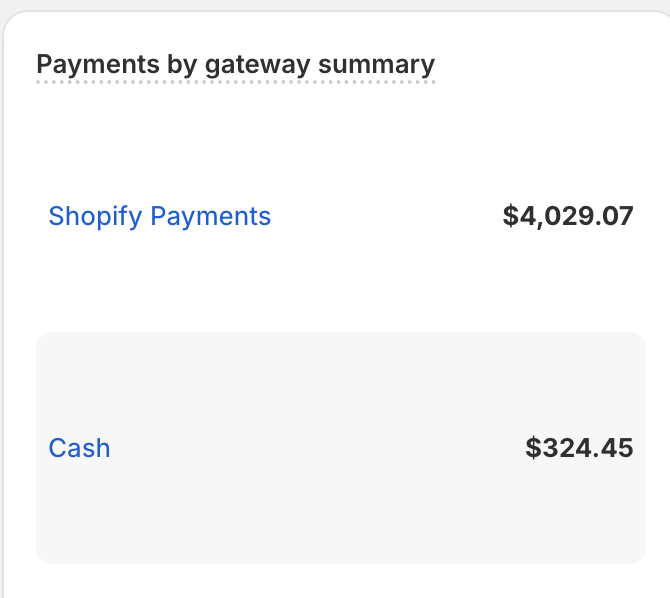
Task: Click the dollar sign of the $4,029.07 total
Action: (x=510, y=216)
